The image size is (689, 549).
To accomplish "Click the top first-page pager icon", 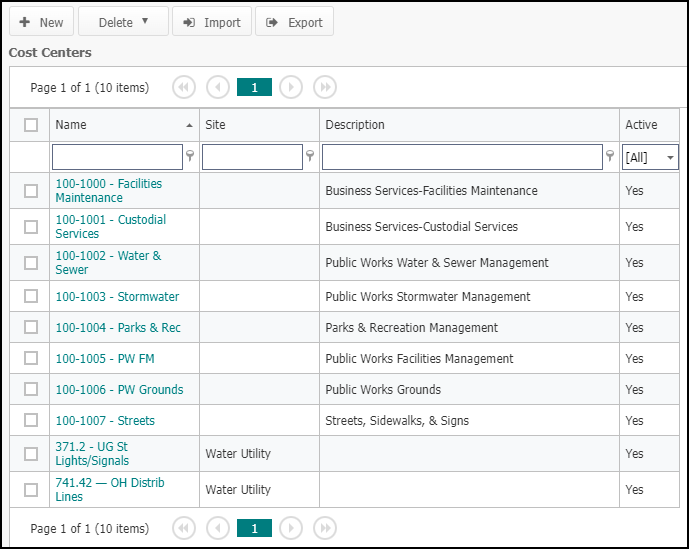I will pyautogui.click(x=184, y=87).
